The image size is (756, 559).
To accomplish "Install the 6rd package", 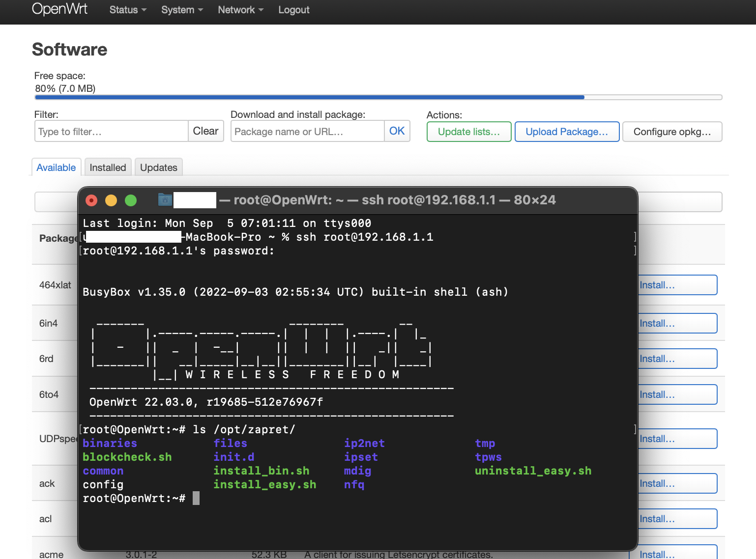I will coord(678,359).
